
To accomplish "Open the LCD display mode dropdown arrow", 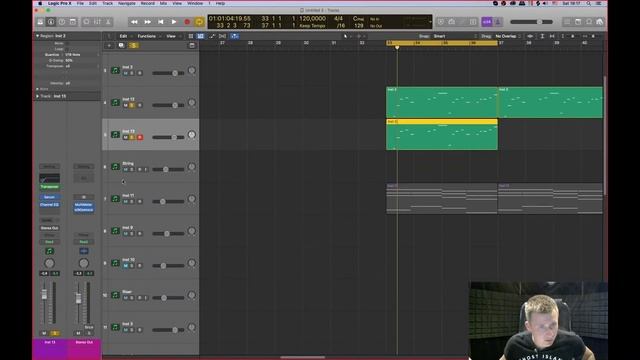I will click(430, 22).
